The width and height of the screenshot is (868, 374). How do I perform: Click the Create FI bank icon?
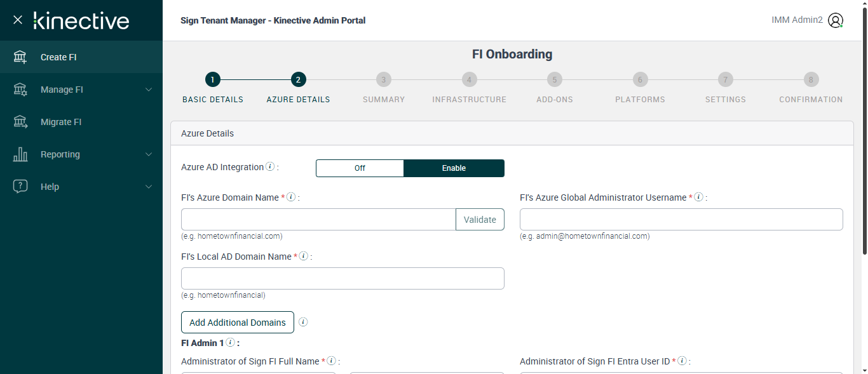click(x=20, y=57)
